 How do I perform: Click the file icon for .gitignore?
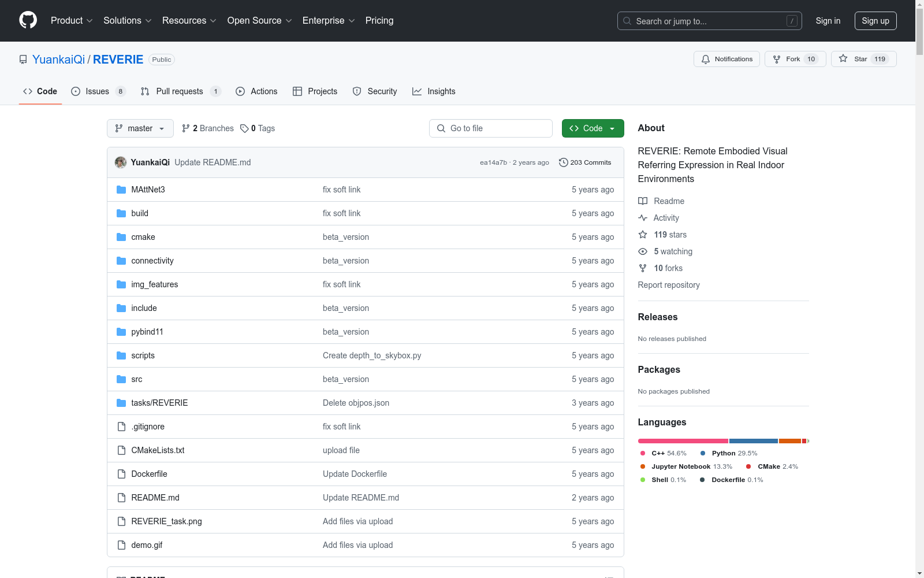point(121,427)
